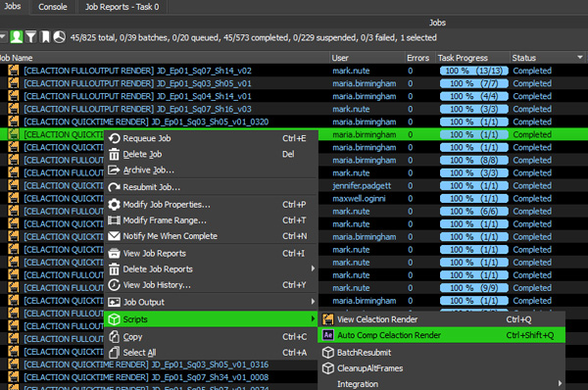Click the Copy clipboard icon
Image resolution: width=588 pixels, height=390 pixels.
[x=114, y=337]
